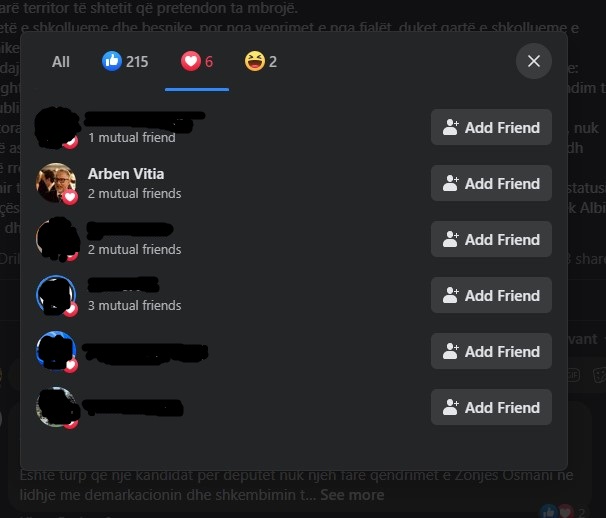Screen dimensions: 606x518
Task: Select the Love reactions tab showing 6
Action: (x=197, y=61)
